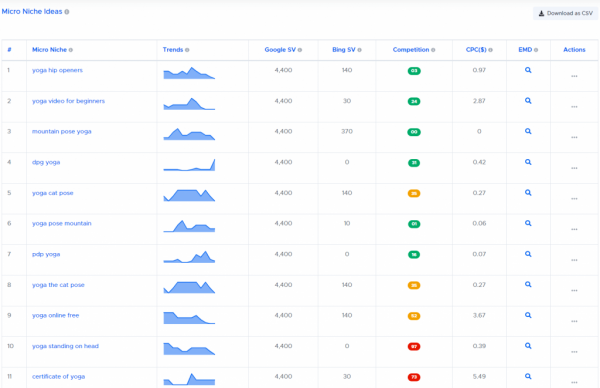Sort by the Google SV column header
Viewport: 600px width, 388px height.
(280, 50)
